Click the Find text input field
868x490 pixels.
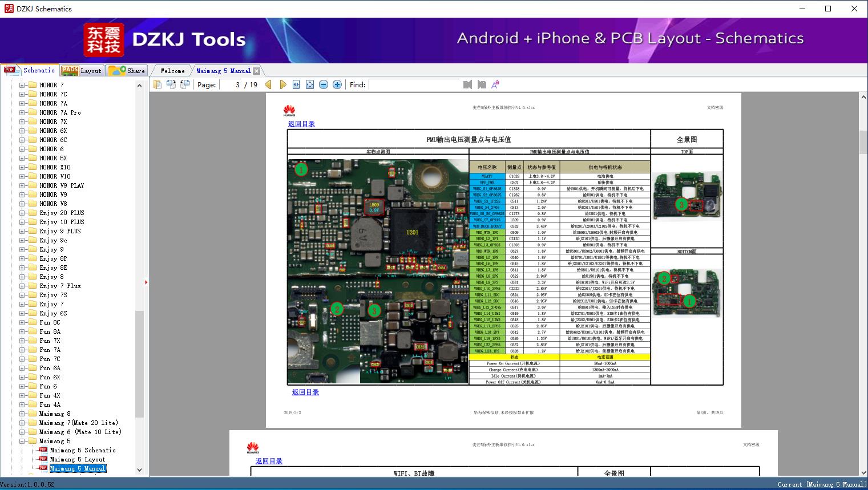click(x=414, y=84)
